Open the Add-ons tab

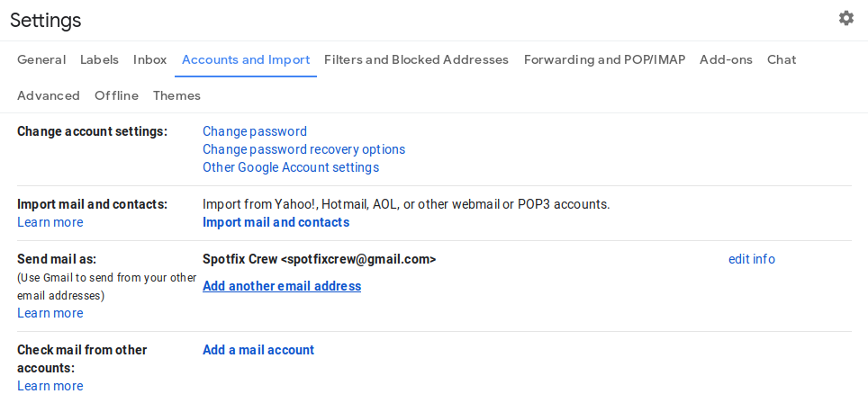point(727,59)
